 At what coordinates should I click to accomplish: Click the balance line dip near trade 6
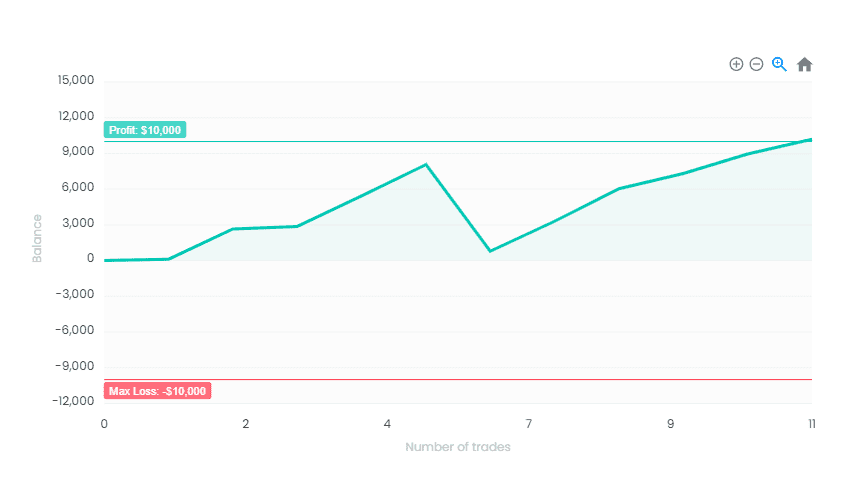[490, 251]
